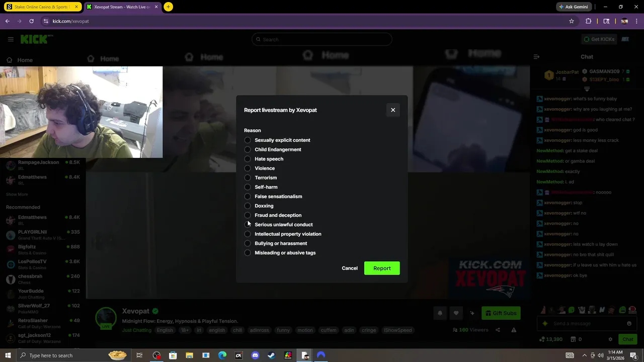Screen dimensions: 644x362
Task: Select Serious unlawful conduct option
Action: (248, 225)
